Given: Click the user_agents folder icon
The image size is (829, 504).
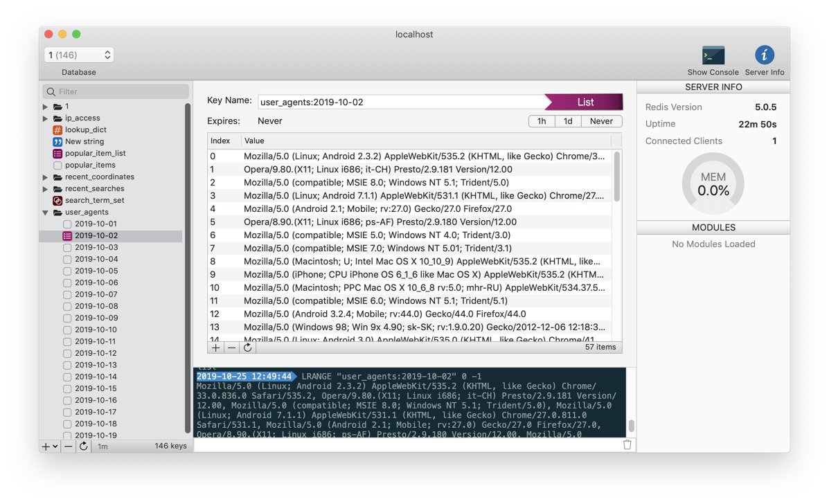Looking at the screenshot, I should [x=57, y=213].
